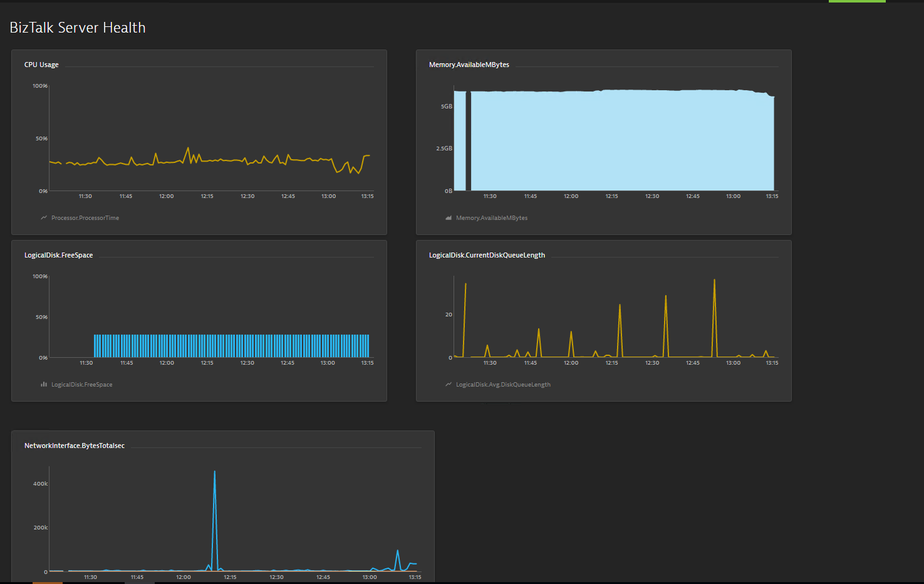This screenshot has height=584, width=924.
Task: Open the LogicalDisk.FreeSpace tile title
Action: pos(59,255)
